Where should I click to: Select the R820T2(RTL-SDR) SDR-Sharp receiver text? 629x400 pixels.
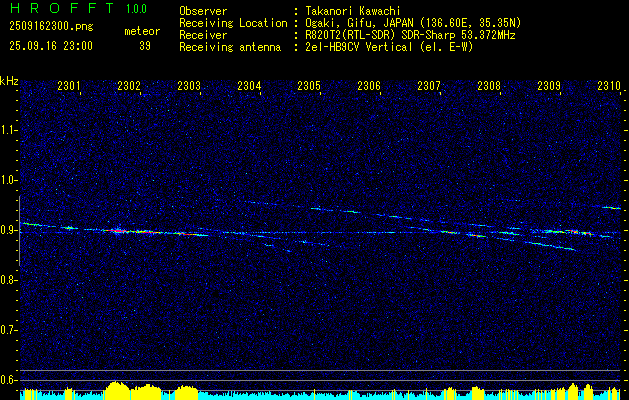pos(410,35)
